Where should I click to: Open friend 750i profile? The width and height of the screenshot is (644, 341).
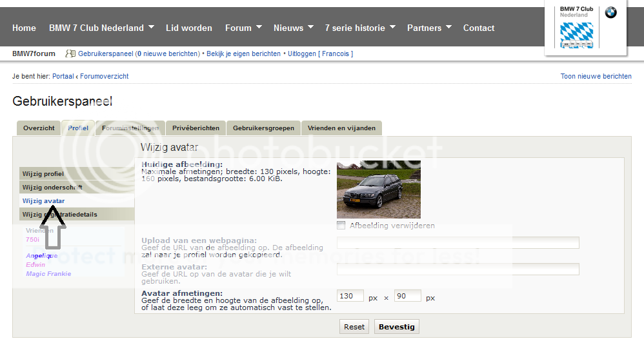[32, 240]
